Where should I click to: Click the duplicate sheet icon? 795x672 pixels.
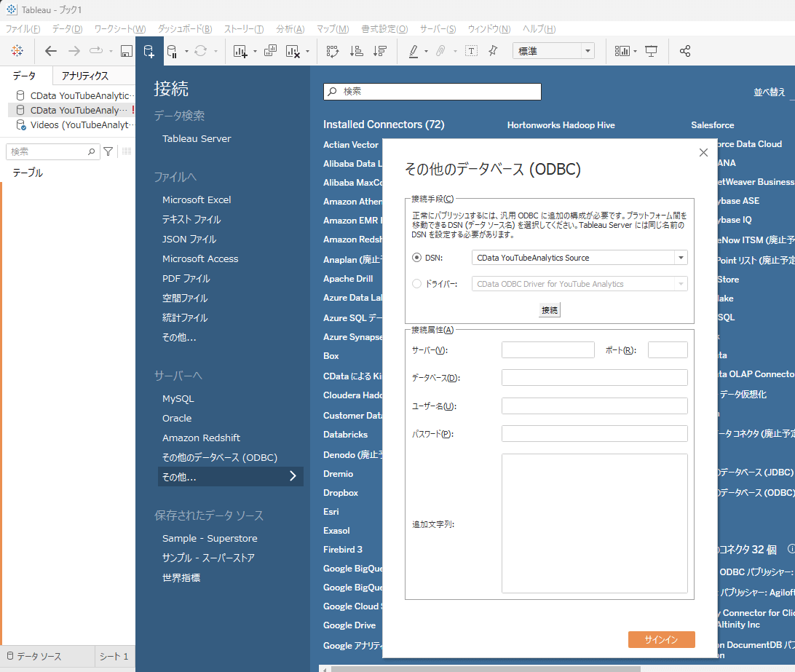[271, 51]
